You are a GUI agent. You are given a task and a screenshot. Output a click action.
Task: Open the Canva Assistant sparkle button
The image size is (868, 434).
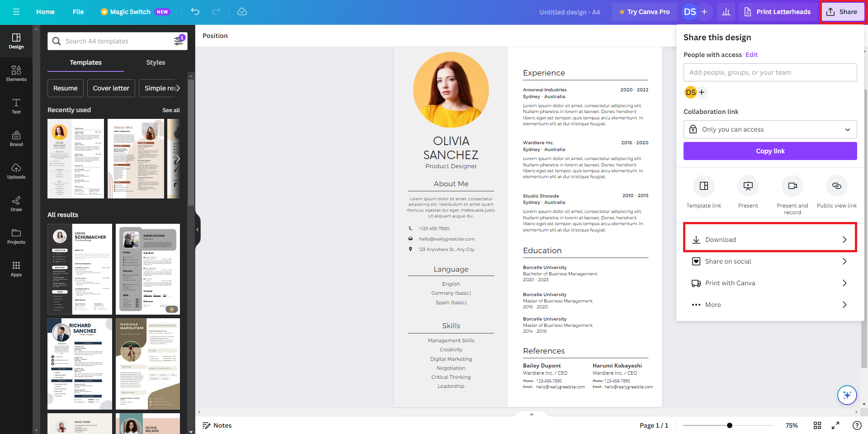point(847,395)
